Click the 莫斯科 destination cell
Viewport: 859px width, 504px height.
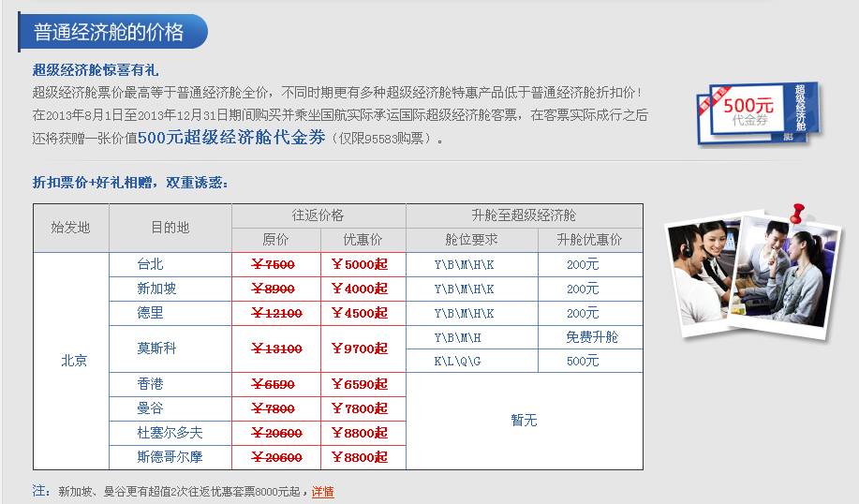coord(156,348)
